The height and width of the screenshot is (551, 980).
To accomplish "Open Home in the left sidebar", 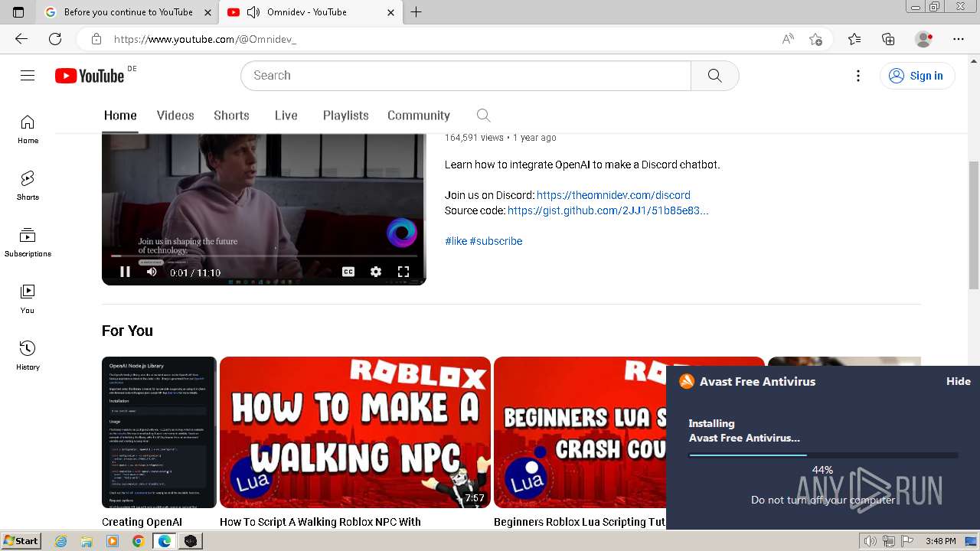I will [x=28, y=129].
